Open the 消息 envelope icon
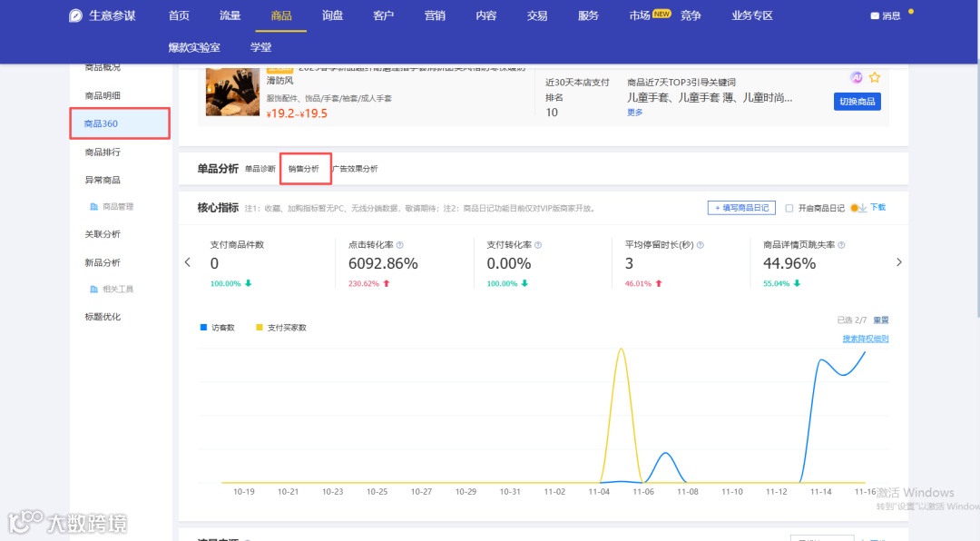The width and height of the screenshot is (980, 541). (x=875, y=15)
